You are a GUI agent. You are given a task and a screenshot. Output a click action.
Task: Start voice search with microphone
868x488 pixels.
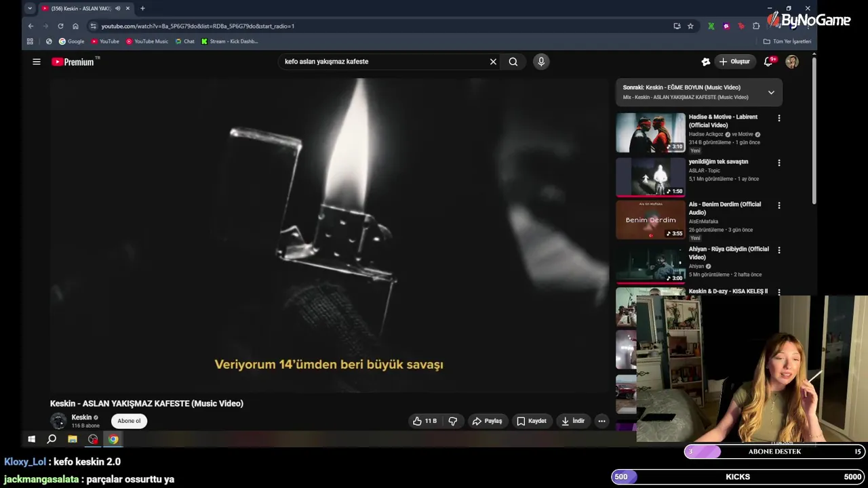(x=541, y=62)
